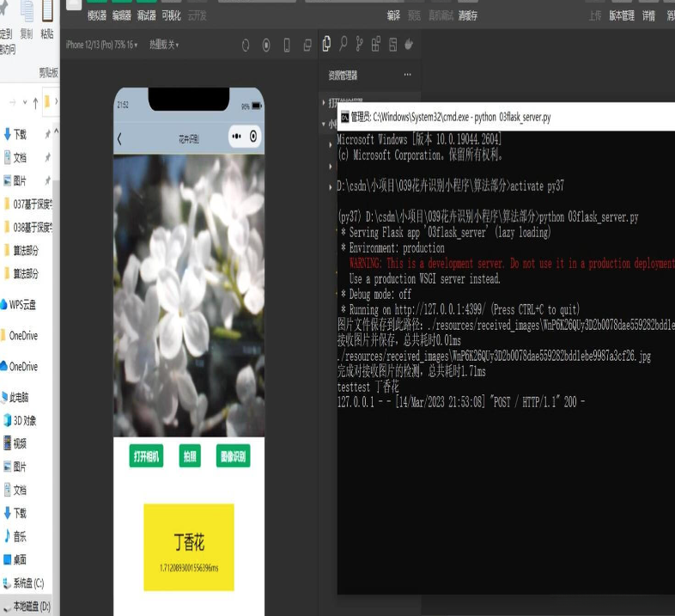Tap the capsule close circle in mini program
The image size is (675, 616).
[x=253, y=137]
